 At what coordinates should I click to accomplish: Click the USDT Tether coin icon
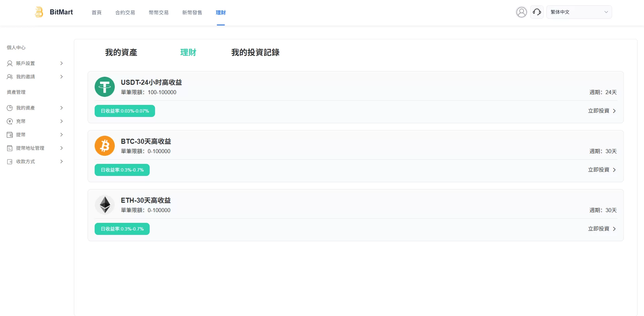105,87
